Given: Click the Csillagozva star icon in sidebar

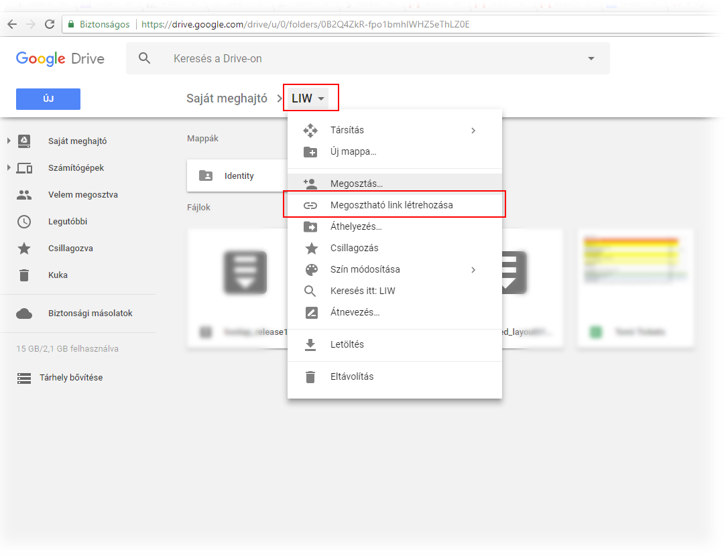Looking at the screenshot, I should pos(24,249).
